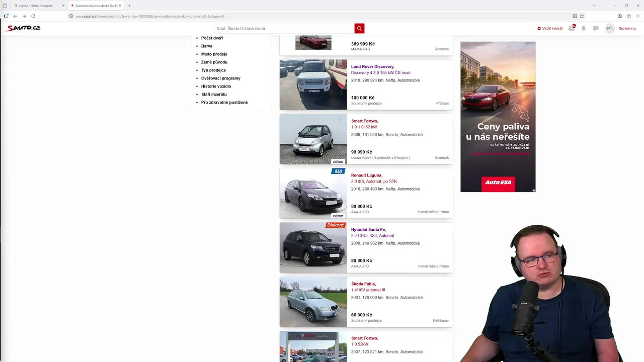Open the Renault Laguna listing title
This screenshot has width=644, height=362.
(366, 175)
